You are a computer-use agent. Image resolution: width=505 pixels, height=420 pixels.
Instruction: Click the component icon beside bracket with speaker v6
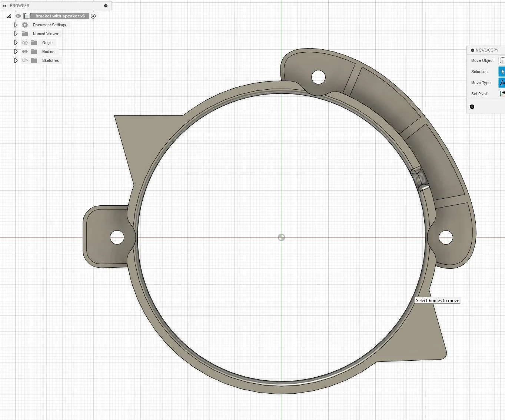tap(27, 16)
